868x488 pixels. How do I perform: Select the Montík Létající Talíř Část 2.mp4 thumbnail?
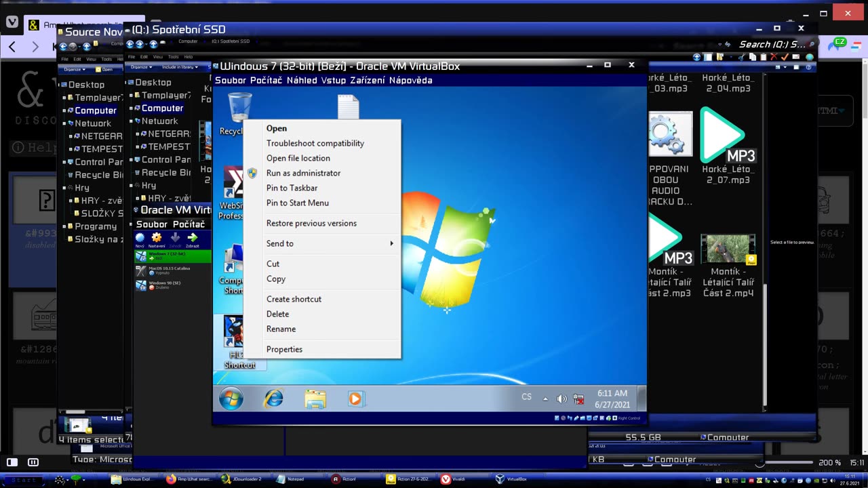coord(728,250)
